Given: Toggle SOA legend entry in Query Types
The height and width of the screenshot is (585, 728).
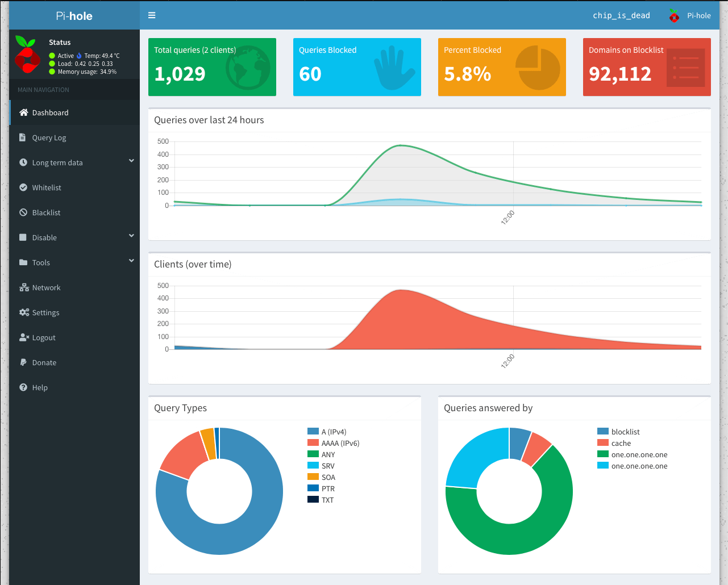Looking at the screenshot, I should coord(322,477).
